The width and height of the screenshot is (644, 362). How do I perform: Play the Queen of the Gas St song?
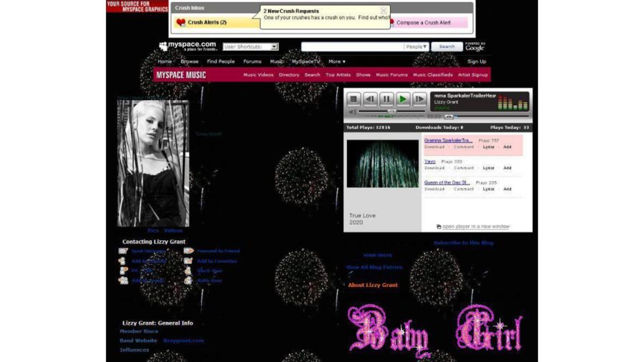click(447, 182)
